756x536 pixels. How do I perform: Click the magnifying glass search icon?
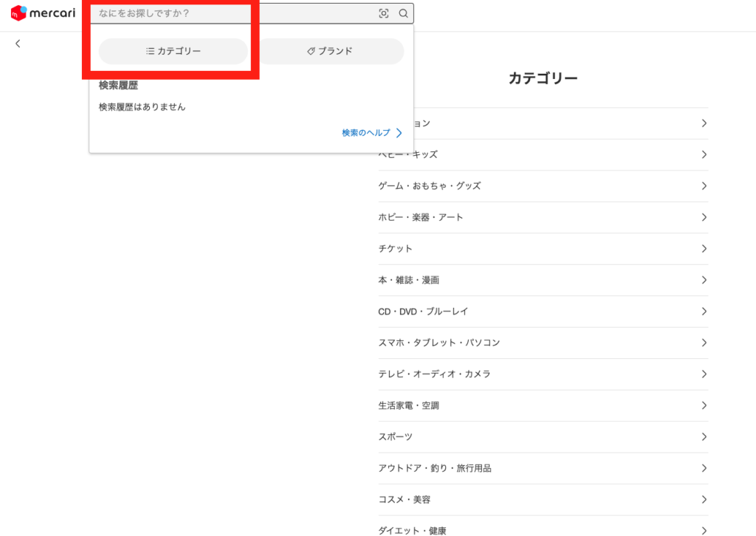(403, 13)
